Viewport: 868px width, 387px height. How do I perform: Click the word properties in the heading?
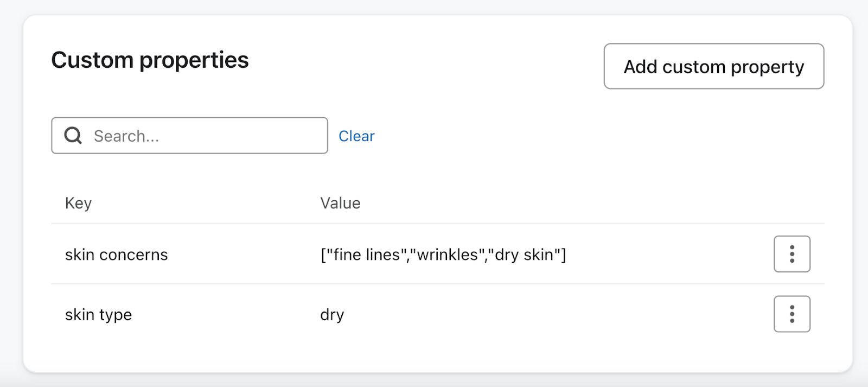(x=194, y=60)
